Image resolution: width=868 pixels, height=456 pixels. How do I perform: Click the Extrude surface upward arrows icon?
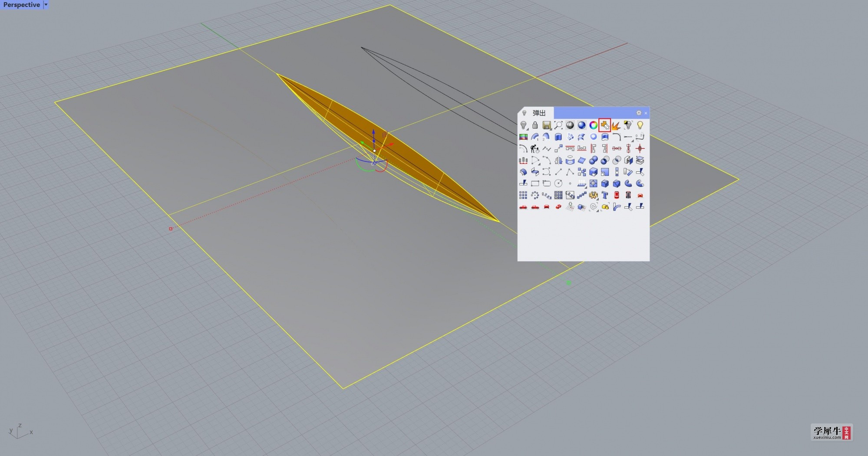[x=582, y=184]
